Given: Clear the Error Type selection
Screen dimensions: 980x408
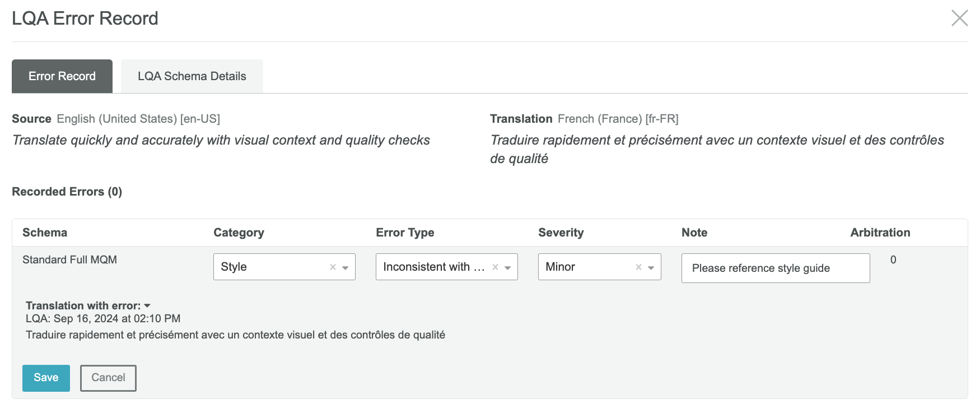Looking at the screenshot, I should (495, 267).
